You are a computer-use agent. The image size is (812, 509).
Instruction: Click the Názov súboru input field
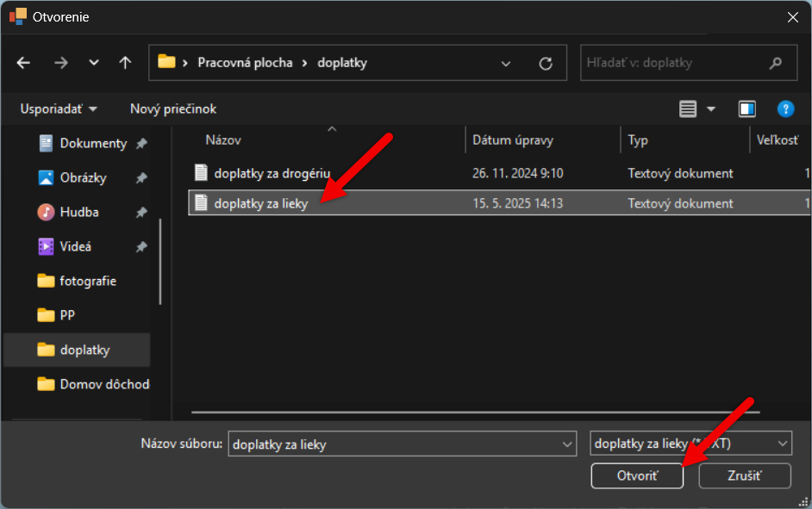click(402, 444)
